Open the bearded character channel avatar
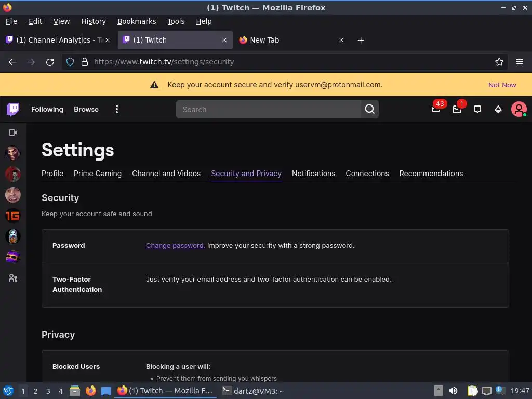Image resolution: width=532 pixels, height=399 pixels. (13, 236)
